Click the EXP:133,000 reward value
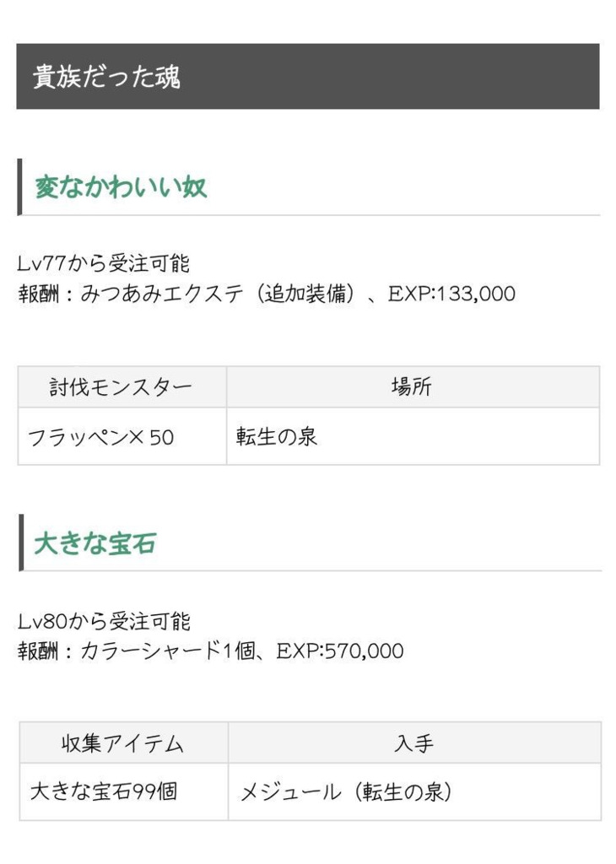This screenshot has height=864, width=616. coord(451,294)
